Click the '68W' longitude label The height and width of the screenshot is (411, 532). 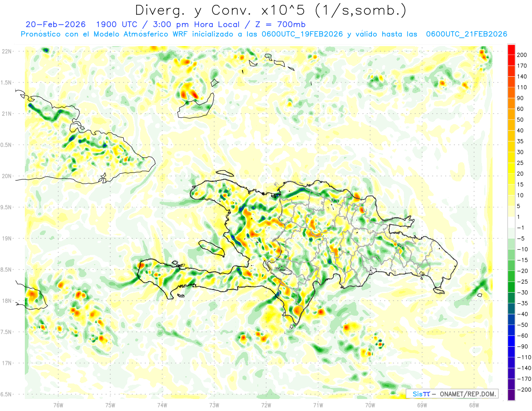point(473,404)
